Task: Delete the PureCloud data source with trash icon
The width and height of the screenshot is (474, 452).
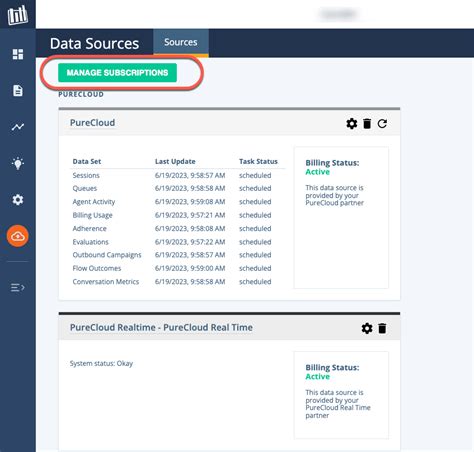Action: 367,124
